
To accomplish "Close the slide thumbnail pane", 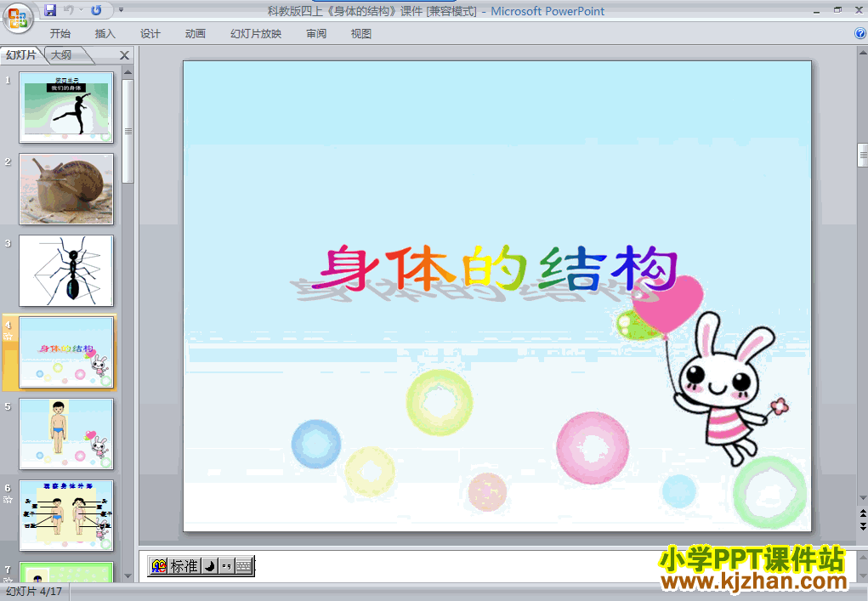I will [x=124, y=54].
